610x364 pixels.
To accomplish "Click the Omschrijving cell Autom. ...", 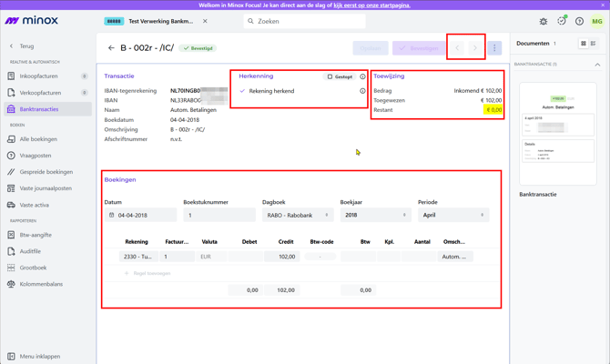I will [455, 257].
